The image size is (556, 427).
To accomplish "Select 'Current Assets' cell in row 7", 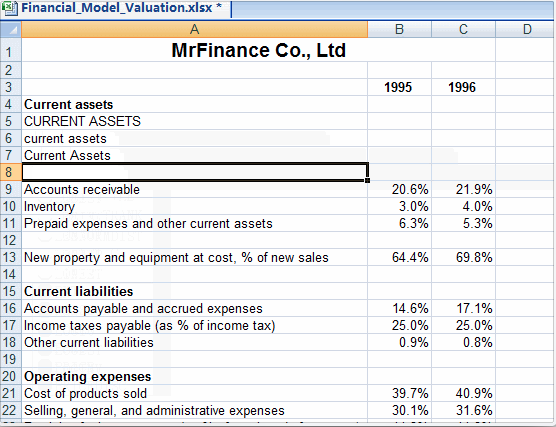I will (195, 155).
